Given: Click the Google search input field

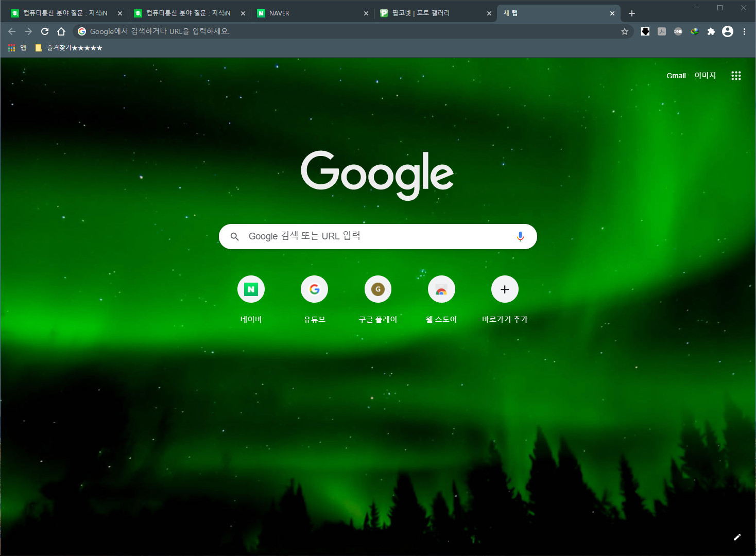Looking at the screenshot, I should (378, 236).
